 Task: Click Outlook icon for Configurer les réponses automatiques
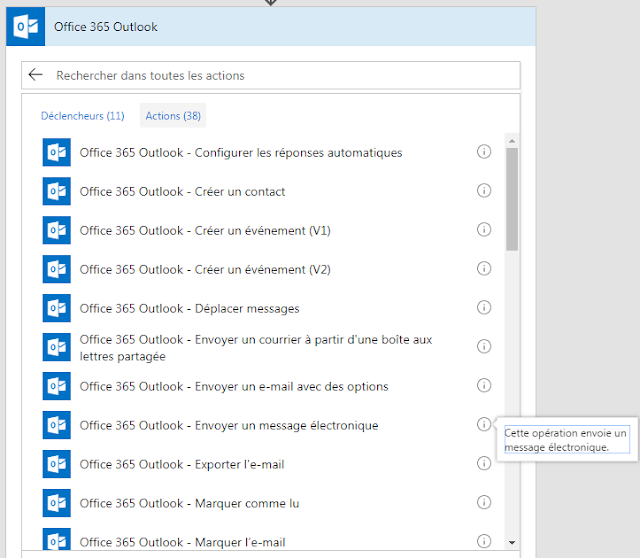57,152
